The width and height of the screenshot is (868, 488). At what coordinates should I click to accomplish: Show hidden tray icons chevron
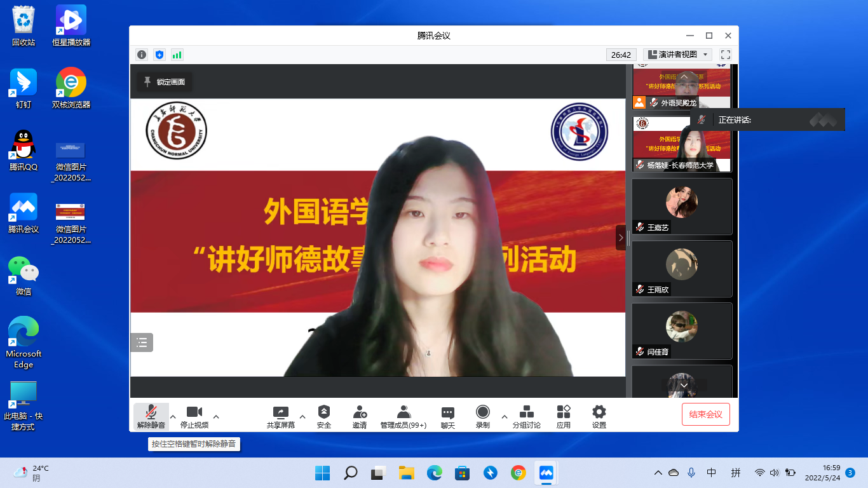coord(658,473)
